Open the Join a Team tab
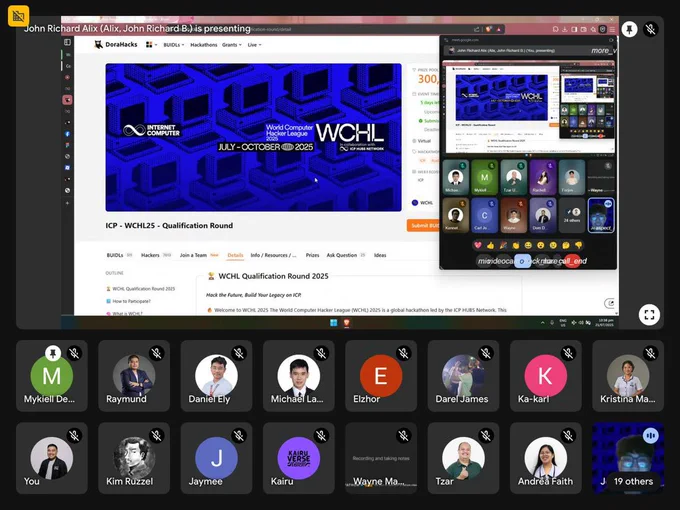Image resolution: width=680 pixels, height=510 pixels. [199, 255]
